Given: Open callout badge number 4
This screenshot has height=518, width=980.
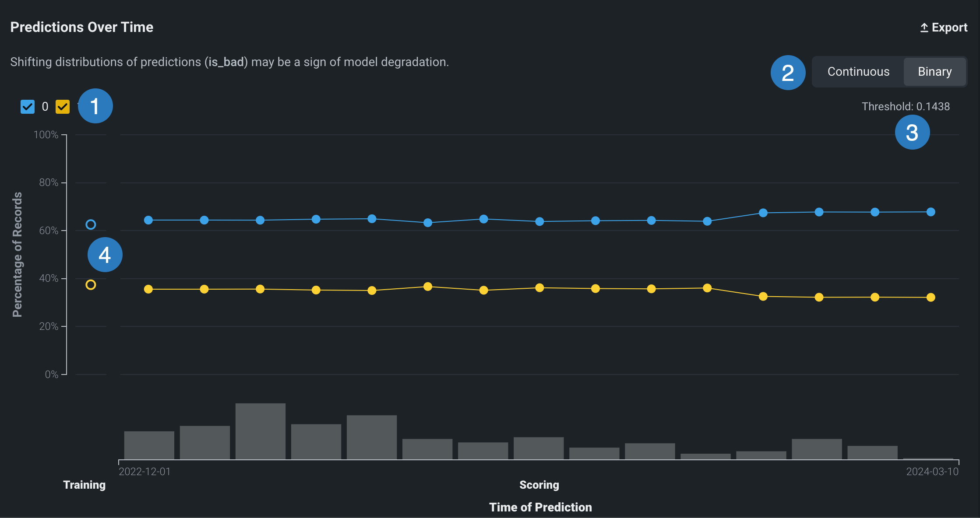Looking at the screenshot, I should [105, 255].
